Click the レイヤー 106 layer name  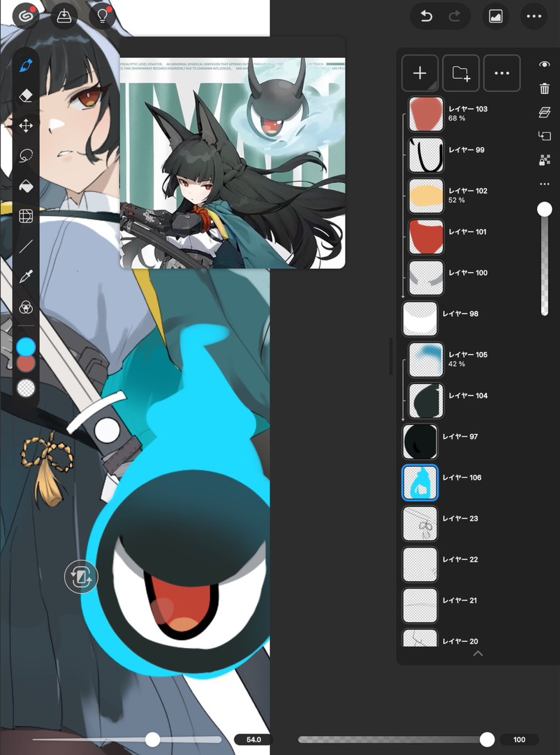(x=462, y=477)
